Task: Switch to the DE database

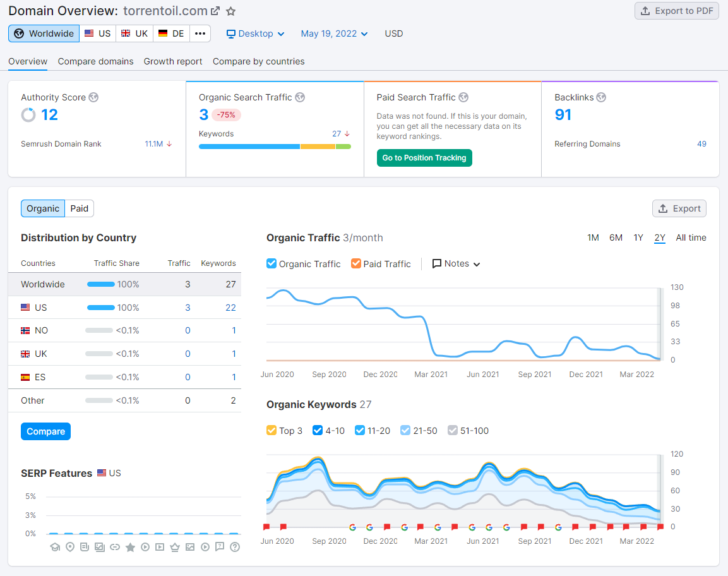Action: tap(171, 33)
